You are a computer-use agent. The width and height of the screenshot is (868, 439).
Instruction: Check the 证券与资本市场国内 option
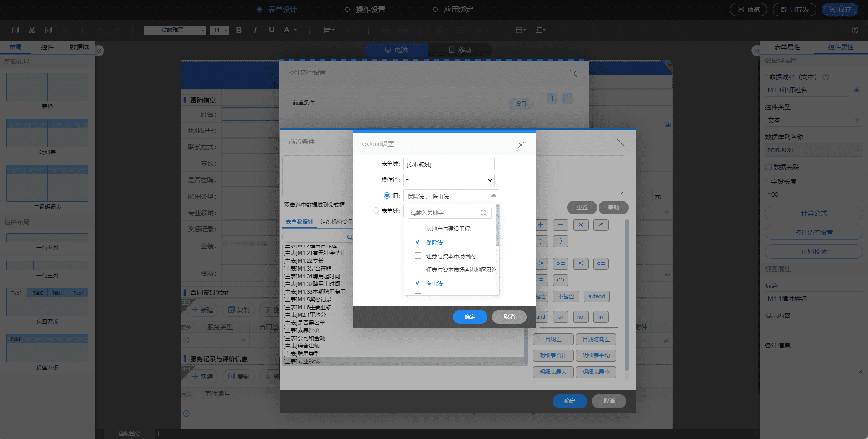[418, 255]
